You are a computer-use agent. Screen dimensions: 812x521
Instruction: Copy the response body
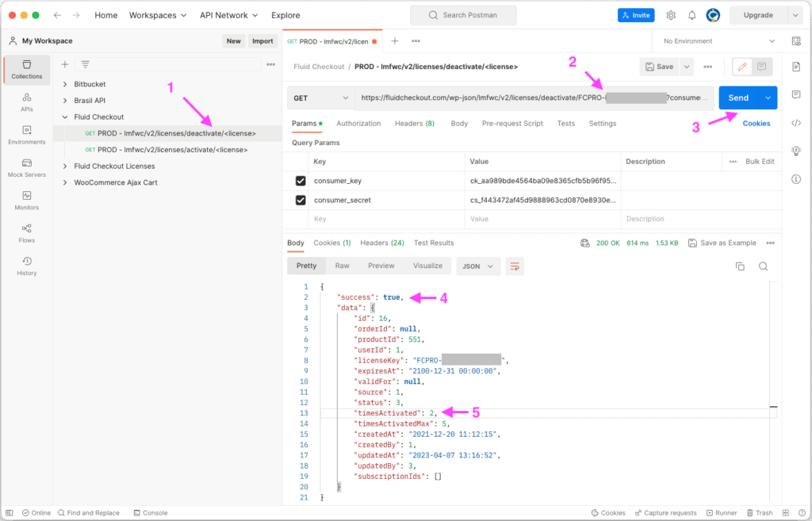coord(740,266)
